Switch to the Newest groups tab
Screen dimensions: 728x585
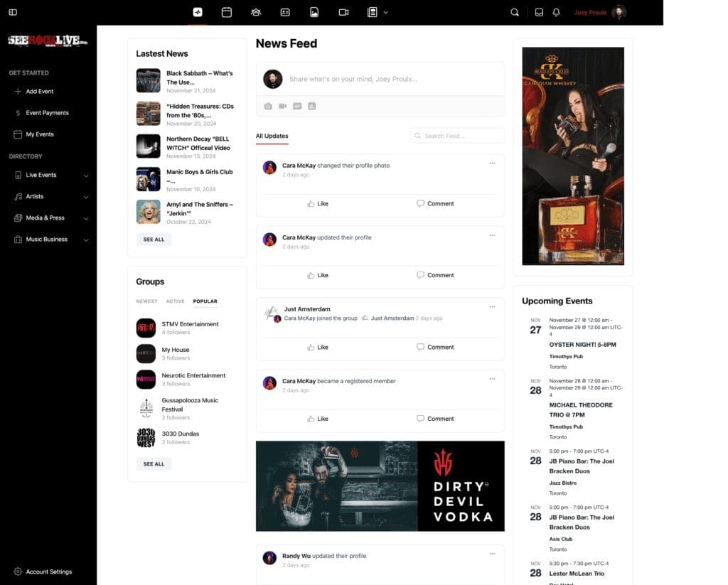point(146,301)
